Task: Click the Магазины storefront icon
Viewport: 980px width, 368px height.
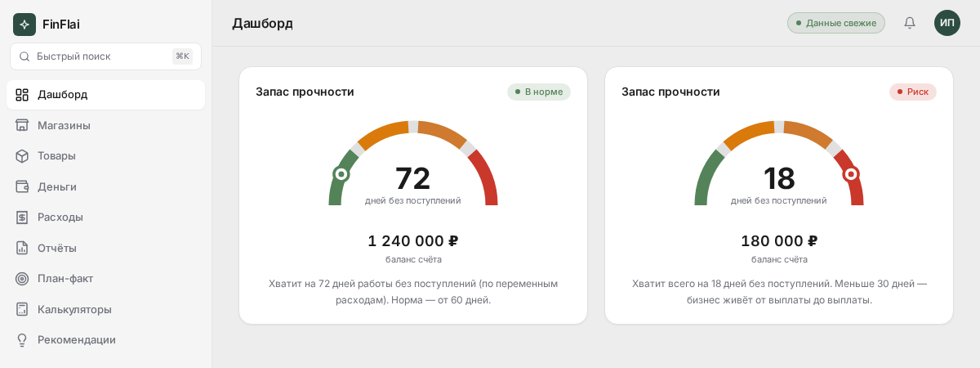Action: click(x=22, y=125)
